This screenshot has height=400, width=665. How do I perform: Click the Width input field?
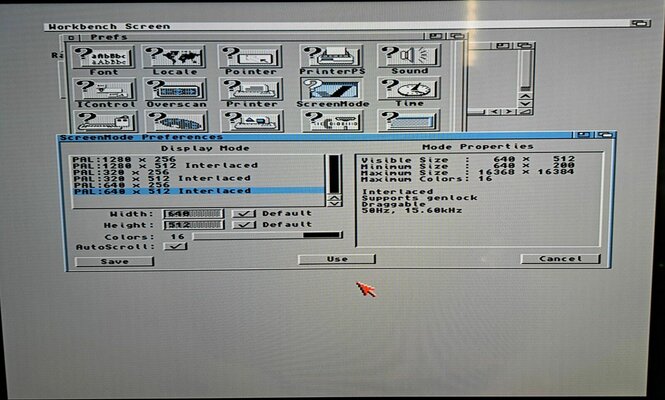point(193,213)
